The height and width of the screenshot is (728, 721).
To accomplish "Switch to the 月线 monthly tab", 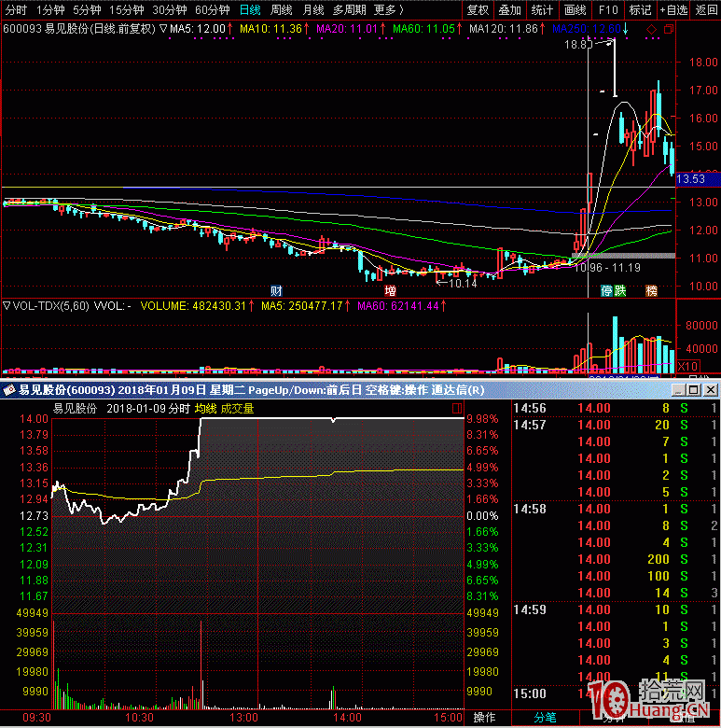I will [x=312, y=9].
